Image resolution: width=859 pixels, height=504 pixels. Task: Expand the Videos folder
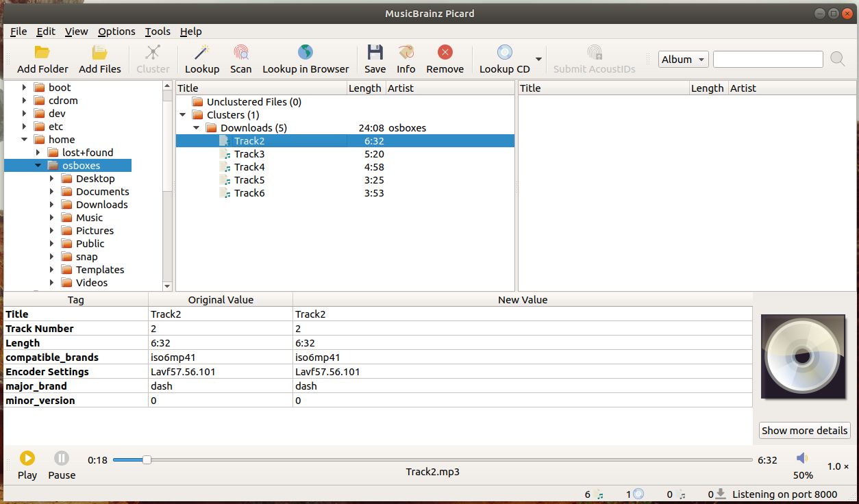[51, 283]
